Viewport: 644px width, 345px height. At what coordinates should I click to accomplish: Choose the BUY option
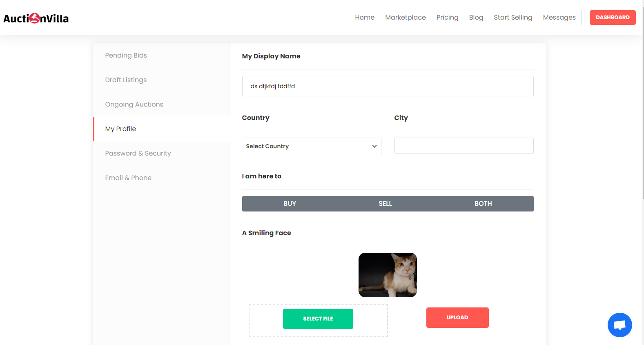pyautogui.click(x=290, y=204)
